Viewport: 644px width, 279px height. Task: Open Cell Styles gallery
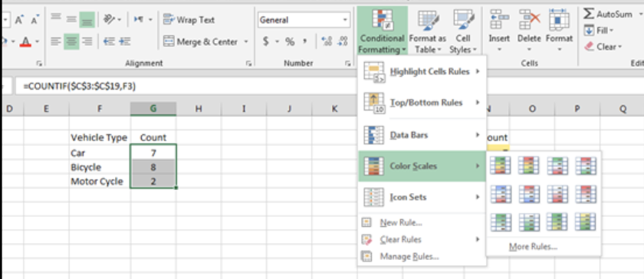[463, 32]
